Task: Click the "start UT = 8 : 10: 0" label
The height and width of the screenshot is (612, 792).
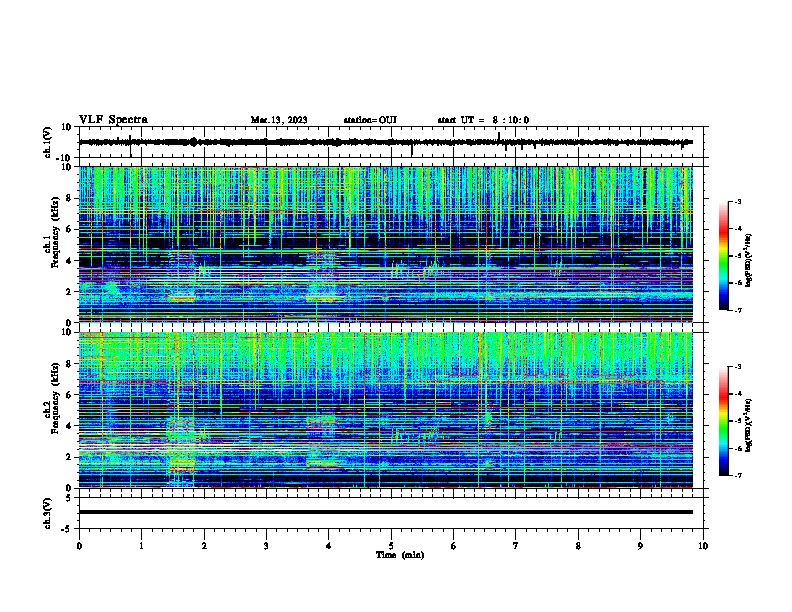Action: click(483, 120)
